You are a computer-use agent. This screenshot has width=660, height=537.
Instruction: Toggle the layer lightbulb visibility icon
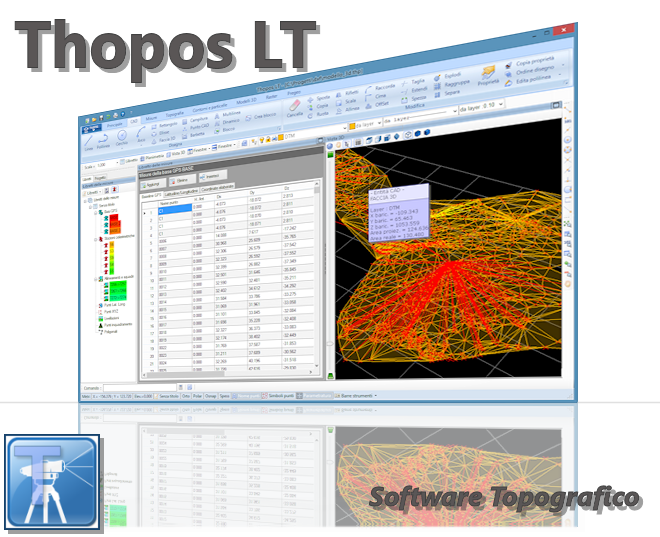261,139
